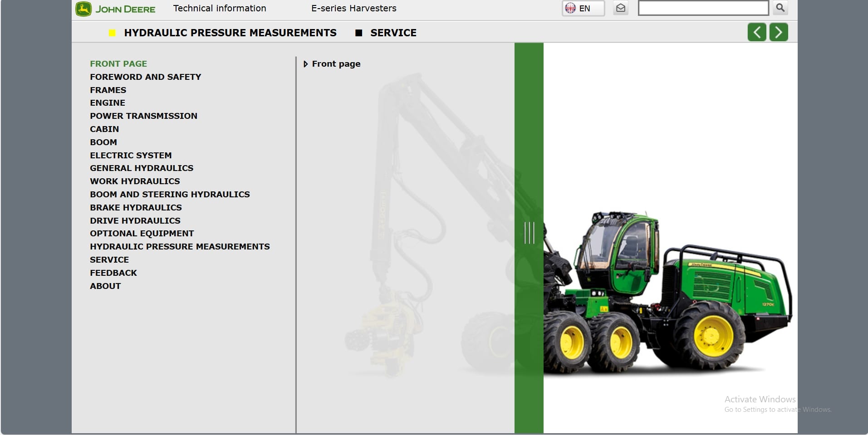
Task: Select the ENGINE chapter
Action: pyautogui.click(x=107, y=103)
